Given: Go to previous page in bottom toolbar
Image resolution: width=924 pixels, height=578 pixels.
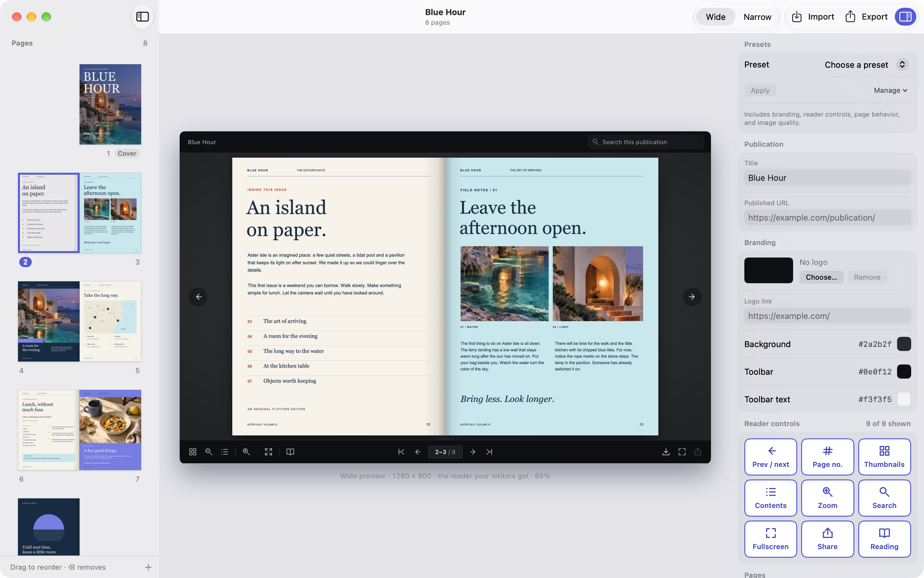Looking at the screenshot, I should 418,452.
